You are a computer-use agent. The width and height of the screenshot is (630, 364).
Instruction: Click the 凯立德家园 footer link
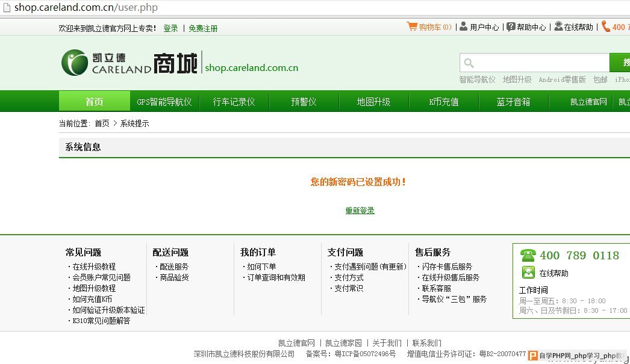[x=343, y=343]
